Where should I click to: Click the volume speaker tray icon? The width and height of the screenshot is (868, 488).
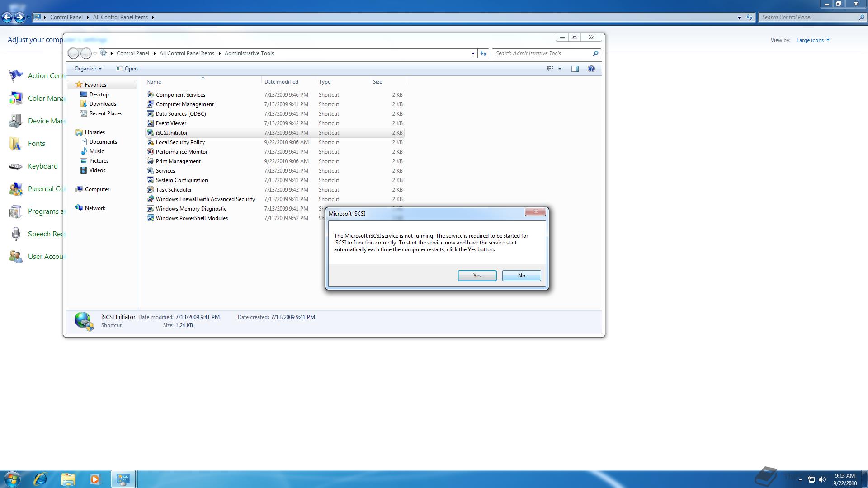point(822,479)
